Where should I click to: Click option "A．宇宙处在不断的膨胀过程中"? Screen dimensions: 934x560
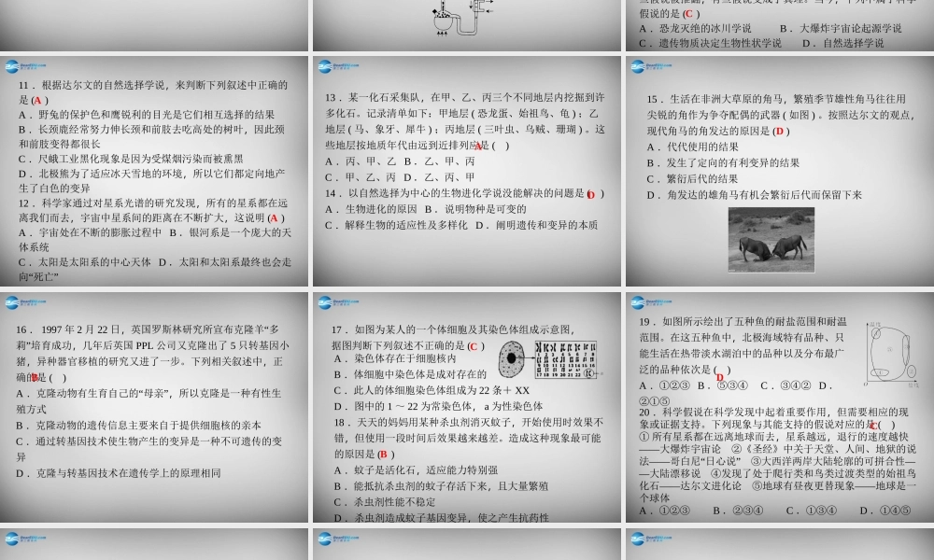pos(90,232)
